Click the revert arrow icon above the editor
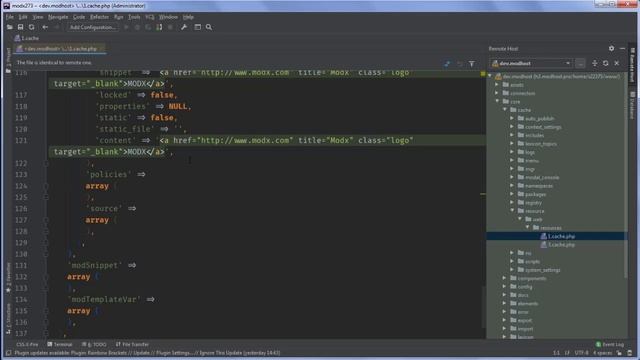The height and width of the screenshot is (360, 640). pyautogui.click(x=460, y=64)
